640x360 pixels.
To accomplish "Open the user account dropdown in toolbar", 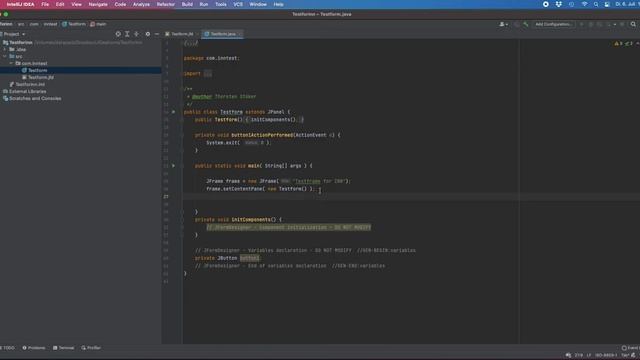I will (x=504, y=24).
